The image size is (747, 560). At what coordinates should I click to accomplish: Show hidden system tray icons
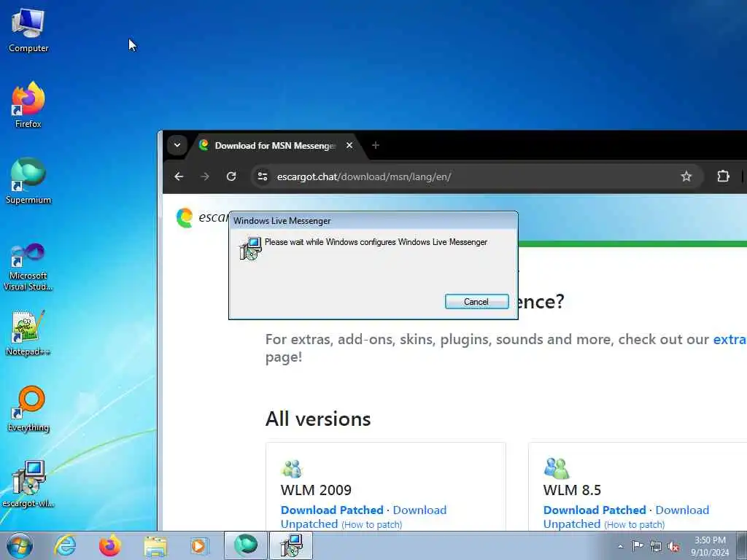pyautogui.click(x=620, y=546)
